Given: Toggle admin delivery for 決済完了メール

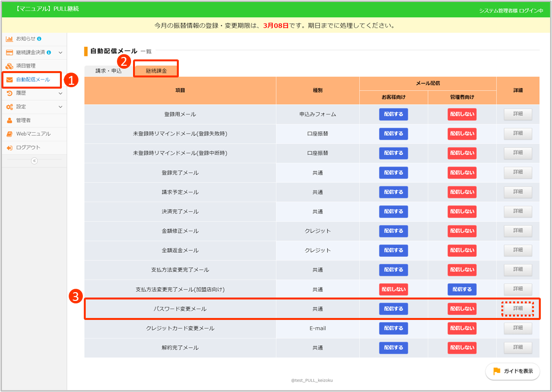Looking at the screenshot, I should click(462, 211).
